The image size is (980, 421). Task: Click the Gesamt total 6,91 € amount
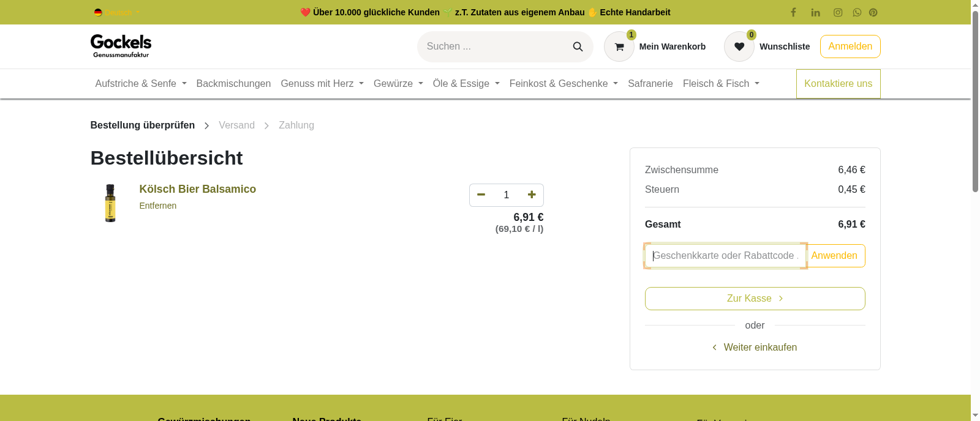pyautogui.click(x=851, y=225)
